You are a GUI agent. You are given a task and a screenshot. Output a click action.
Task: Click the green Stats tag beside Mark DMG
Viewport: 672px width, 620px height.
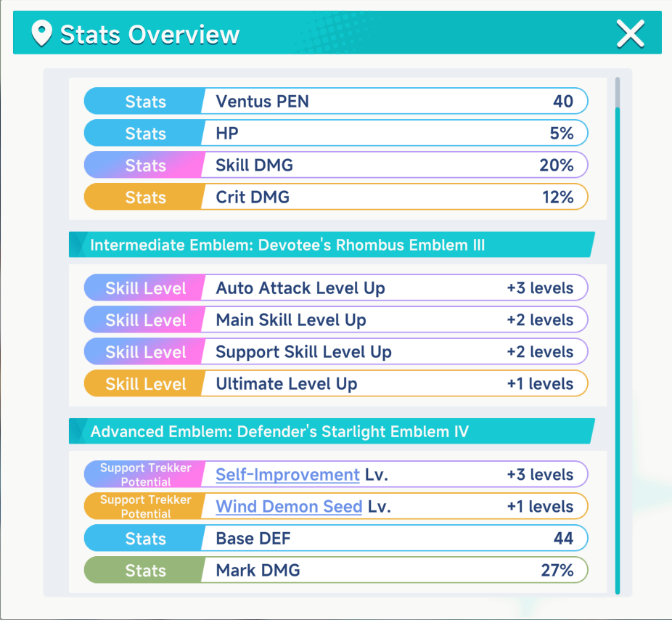[144, 570]
